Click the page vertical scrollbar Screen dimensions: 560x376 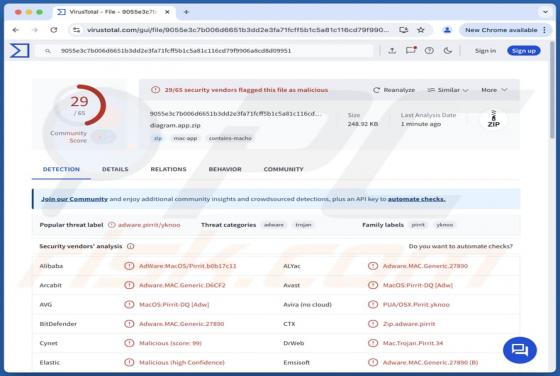click(552, 89)
